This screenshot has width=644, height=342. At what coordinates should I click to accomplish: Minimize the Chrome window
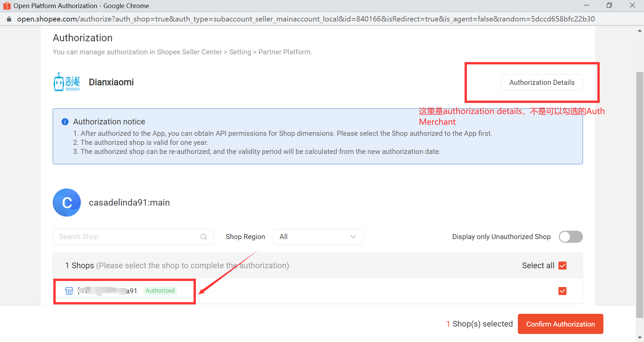tap(586, 5)
